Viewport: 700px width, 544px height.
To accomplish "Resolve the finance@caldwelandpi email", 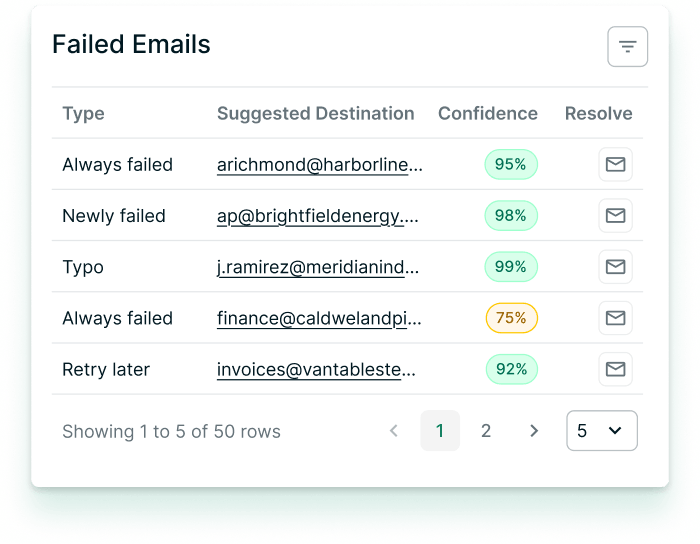I will click(x=615, y=318).
